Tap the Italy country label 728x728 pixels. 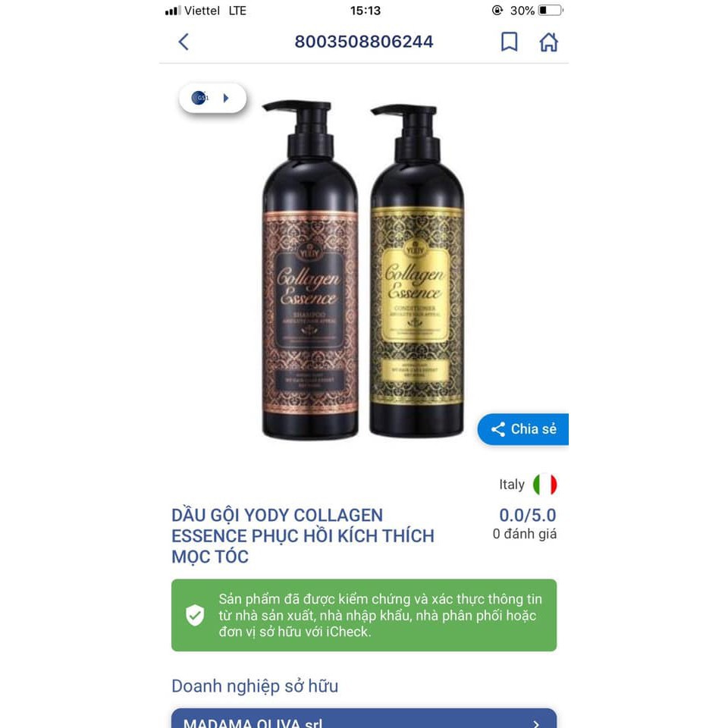click(512, 485)
